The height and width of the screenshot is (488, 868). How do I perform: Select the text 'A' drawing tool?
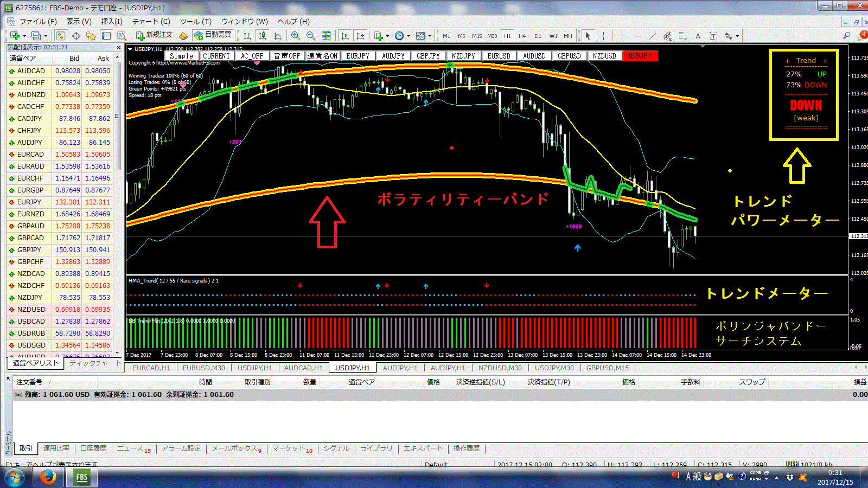coord(698,36)
